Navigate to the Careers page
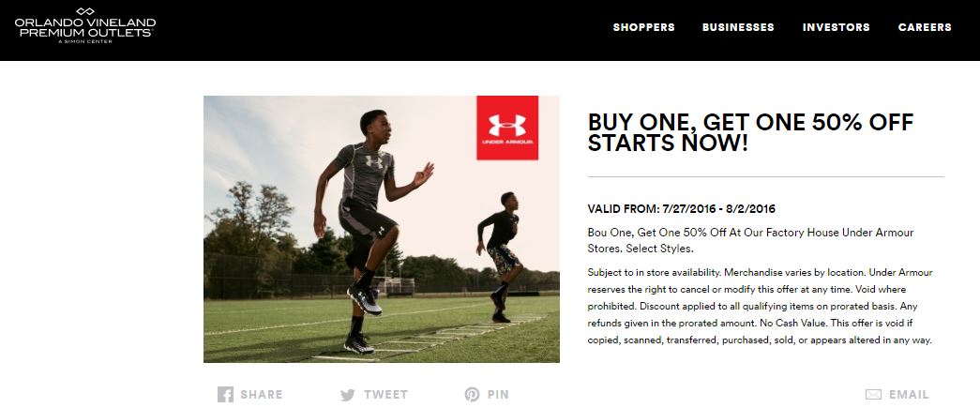 click(925, 27)
